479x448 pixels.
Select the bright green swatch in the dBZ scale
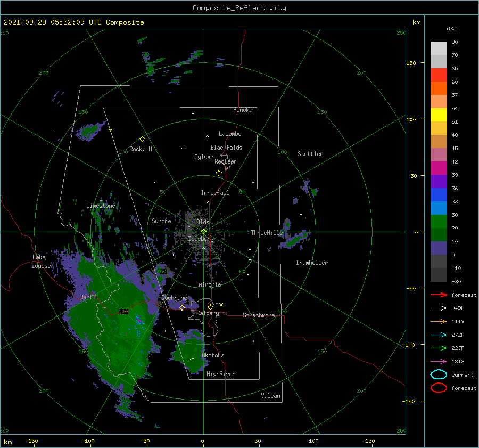(439, 222)
